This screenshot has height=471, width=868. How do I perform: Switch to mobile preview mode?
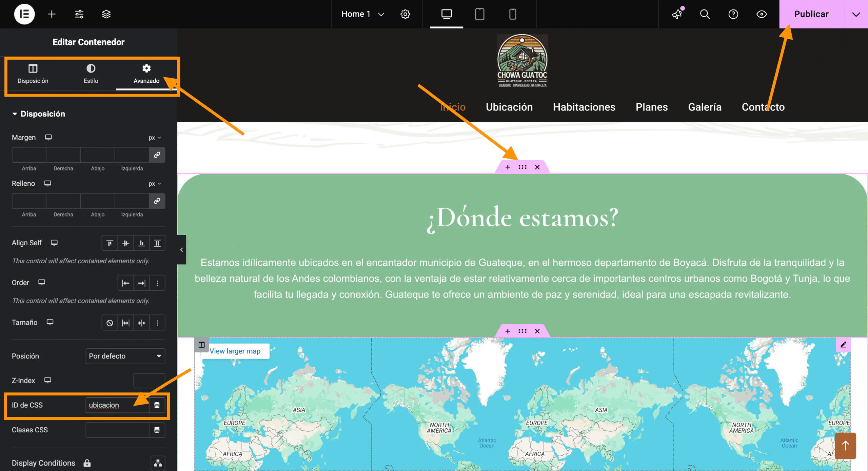[x=512, y=14]
